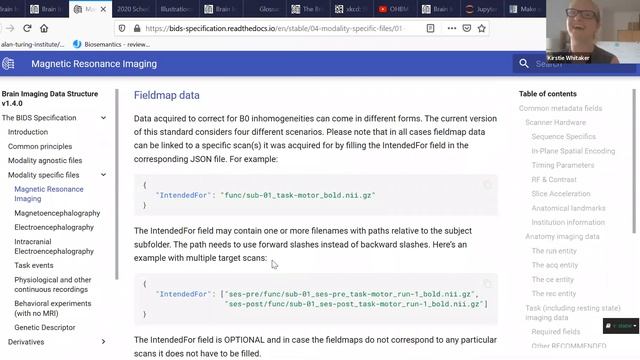This screenshot has width=640, height=360.
Task: Collapse The BIDS Specification section chevron
Action: coord(104,118)
